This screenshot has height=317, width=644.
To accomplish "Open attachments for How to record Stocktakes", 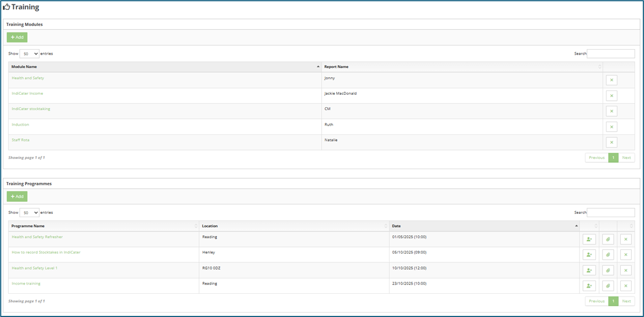I will click(608, 255).
